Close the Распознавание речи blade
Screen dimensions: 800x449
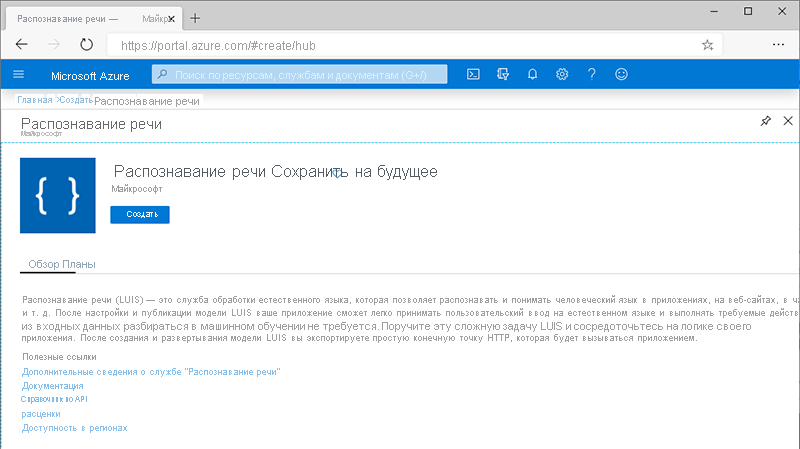788,121
